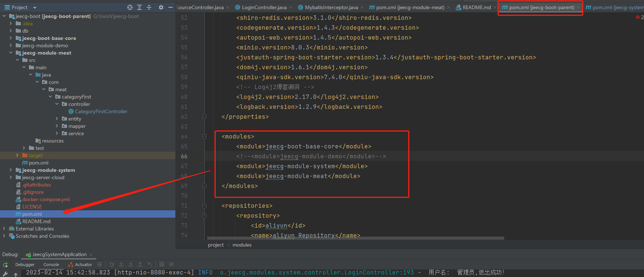Click the Trace Current Stream Chain icon
The height and width of the screenshot is (277, 644).
pyautogui.click(x=171, y=264)
